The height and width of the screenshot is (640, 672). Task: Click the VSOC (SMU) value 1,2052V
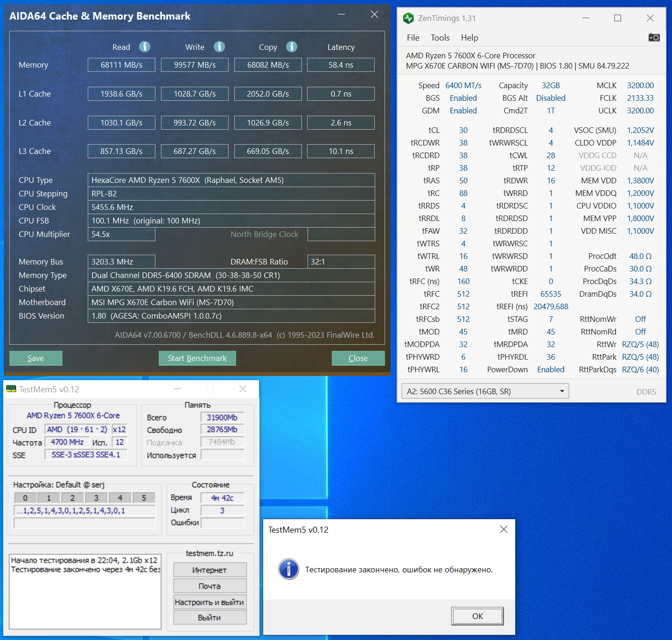[640, 130]
